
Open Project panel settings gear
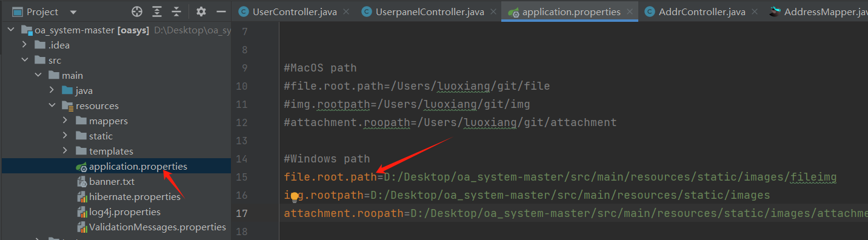201,12
